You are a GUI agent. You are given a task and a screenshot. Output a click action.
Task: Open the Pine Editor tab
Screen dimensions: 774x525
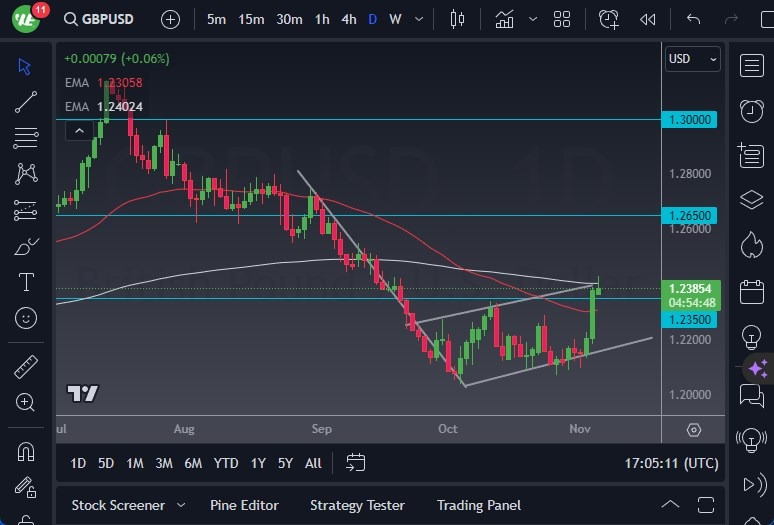(x=244, y=505)
